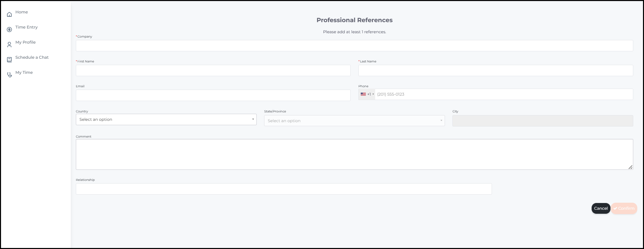The image size is (644, 249).
Task: Click the Country field label
Action: (82, 111)
